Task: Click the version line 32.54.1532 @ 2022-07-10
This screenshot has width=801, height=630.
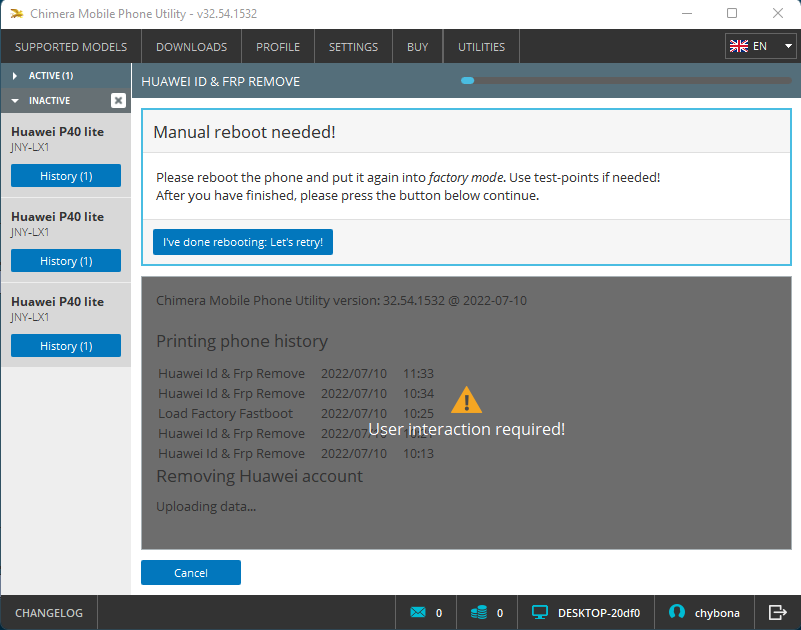Action: 341,300
